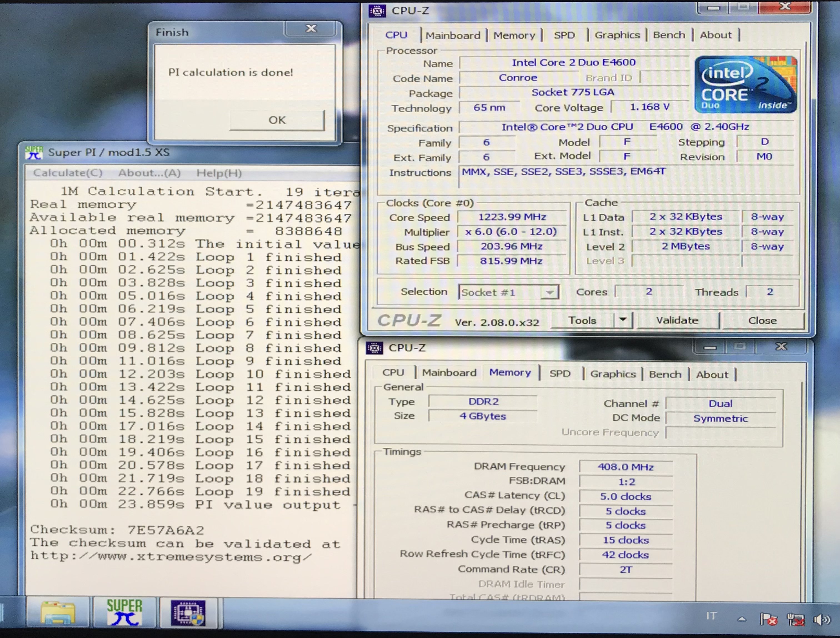The height and width of the screenshot is (638, 840).
Task: Close the Finish dialog with X
Action: (311, 29)
